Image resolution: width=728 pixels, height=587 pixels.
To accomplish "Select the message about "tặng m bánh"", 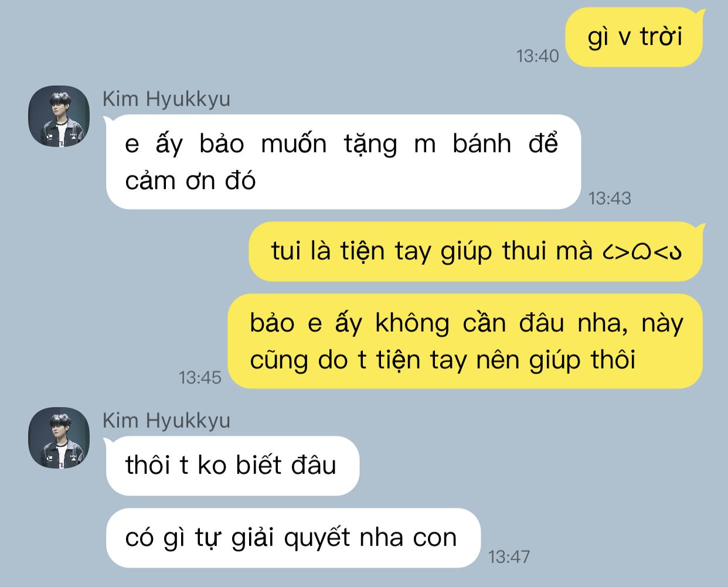I will (343, 162).
